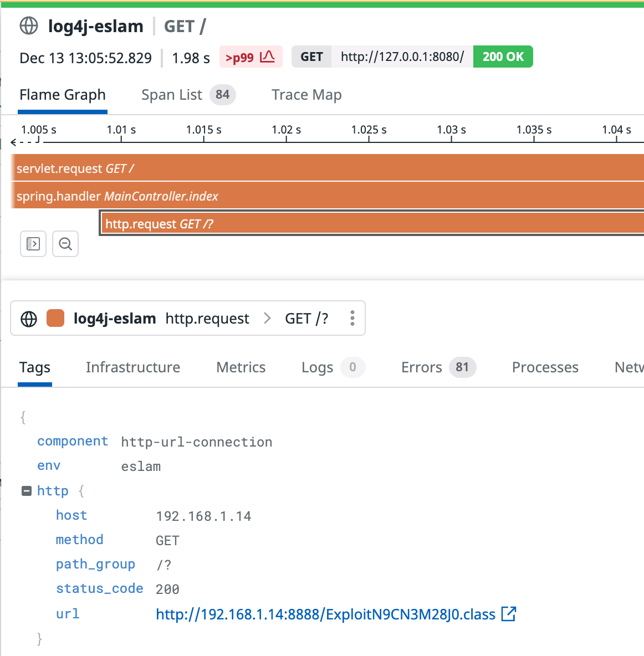This screenshot has height=656, width=644.
Task: Open the three-dot menu next to GET /?
Action: click(x=352, y=318)
